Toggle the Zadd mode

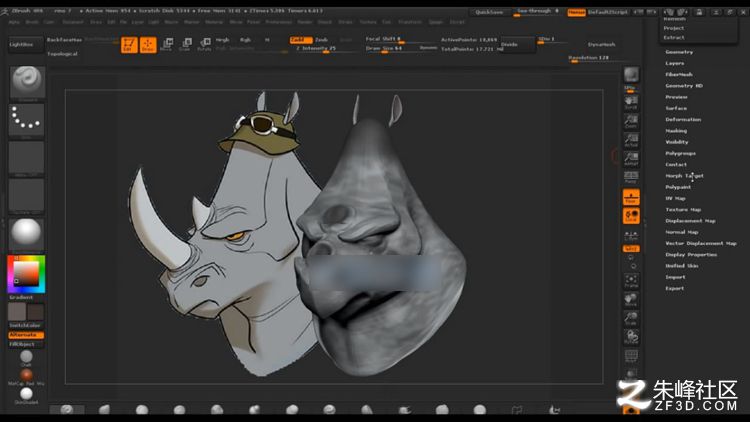coord(301,40)
